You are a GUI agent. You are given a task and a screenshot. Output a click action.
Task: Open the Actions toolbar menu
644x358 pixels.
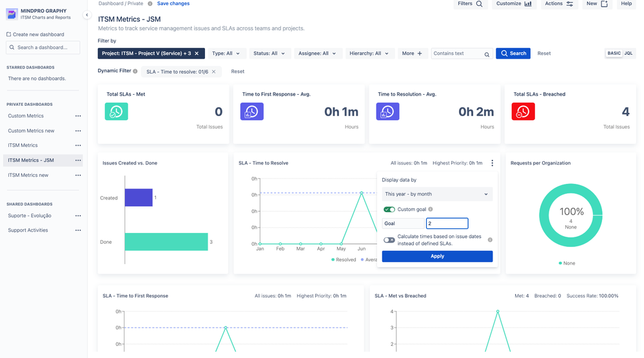click(559, 4)
